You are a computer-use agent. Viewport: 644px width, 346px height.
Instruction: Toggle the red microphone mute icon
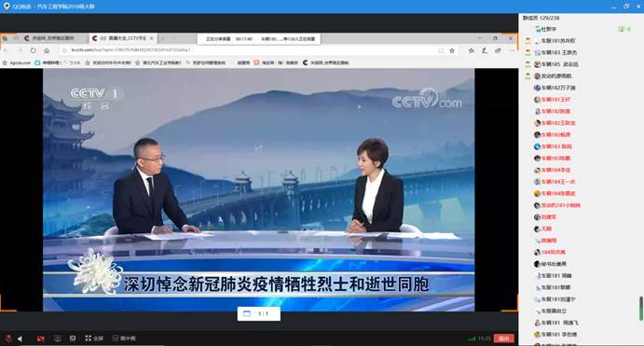[8, 339]
